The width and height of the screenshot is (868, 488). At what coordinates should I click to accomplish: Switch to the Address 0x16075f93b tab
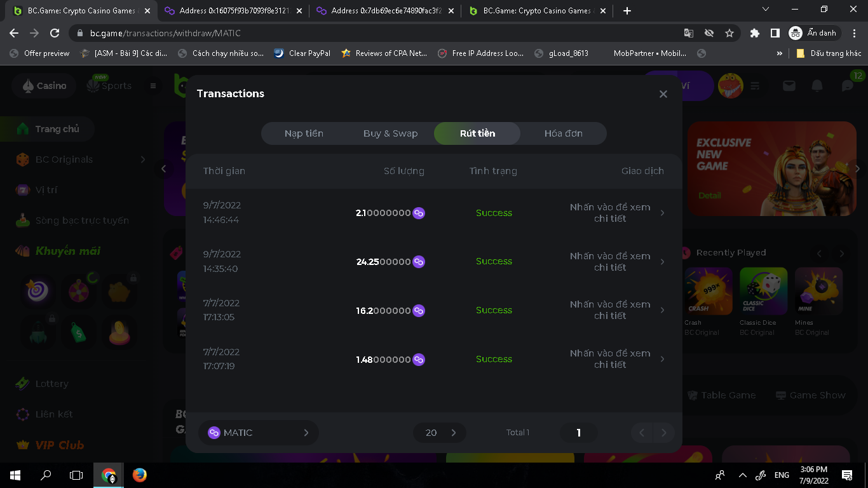233,11
